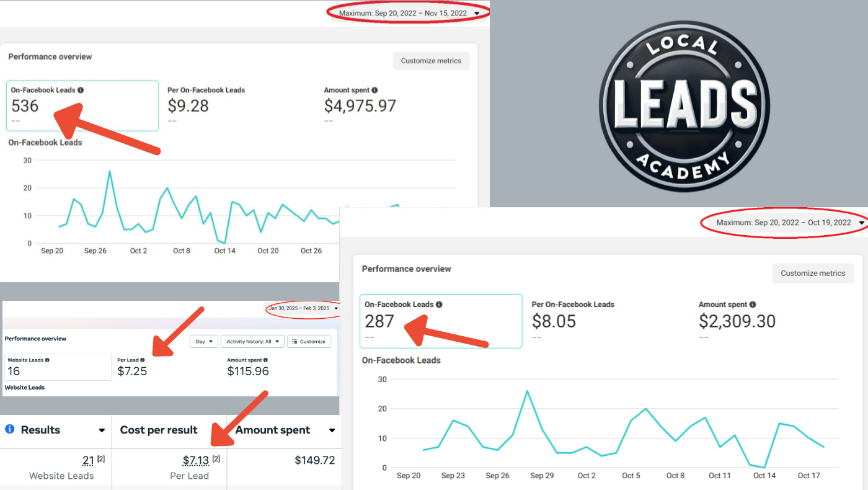Image resolution: width=868 pixels, height=490 pixels.
Task: Open the Jan 30, 2025 – Feb 3, 2025 date dropdown
Action: [303, 308]
